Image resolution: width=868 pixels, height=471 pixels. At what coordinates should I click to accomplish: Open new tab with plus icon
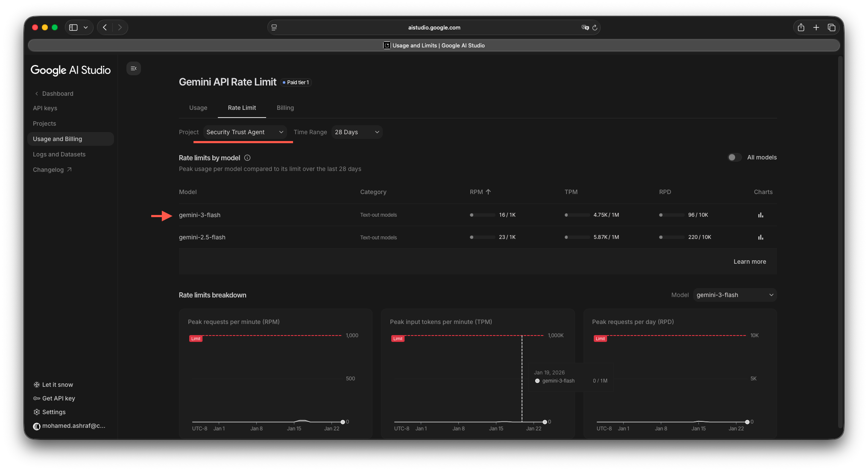[x=816, y=27]
